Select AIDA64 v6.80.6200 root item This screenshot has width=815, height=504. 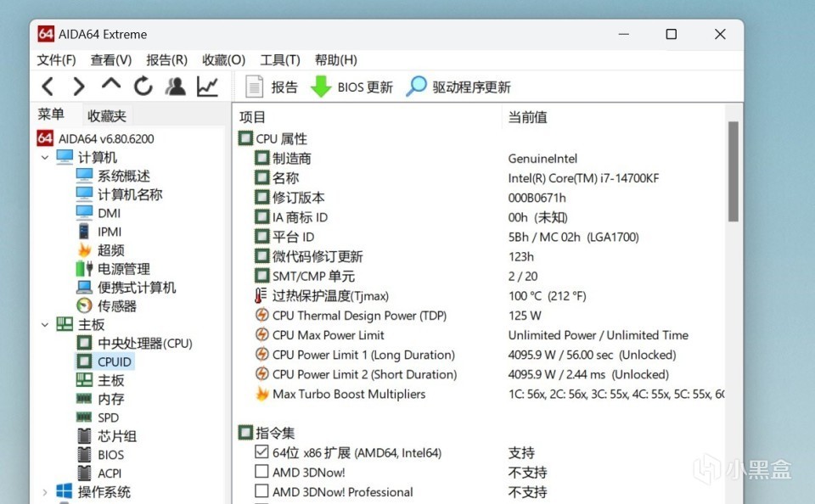[96, 139]
